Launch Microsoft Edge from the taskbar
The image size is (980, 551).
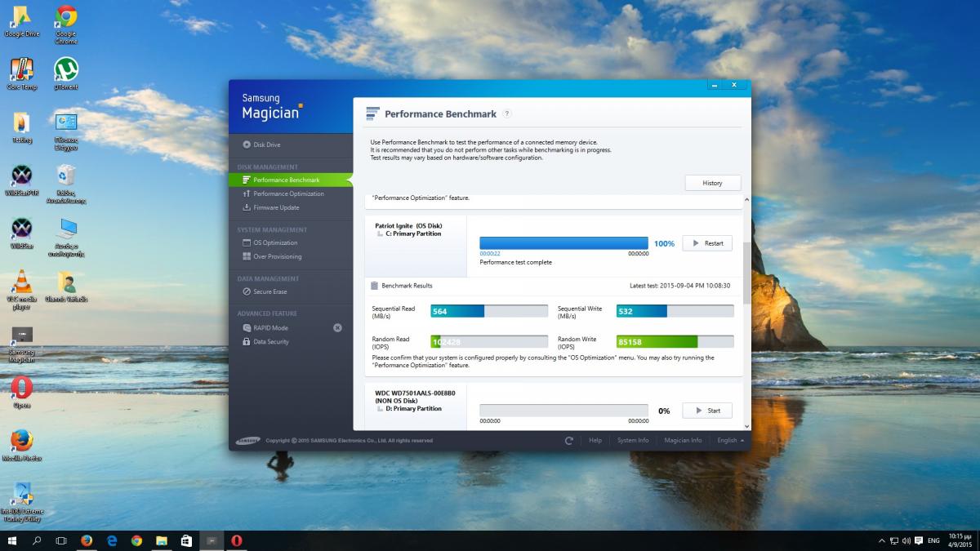pos(112,540)
